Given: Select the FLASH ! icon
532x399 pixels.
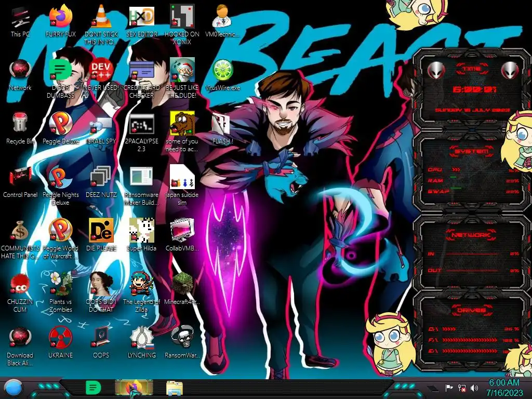Looking at the screenshot, I should (221, 124).
